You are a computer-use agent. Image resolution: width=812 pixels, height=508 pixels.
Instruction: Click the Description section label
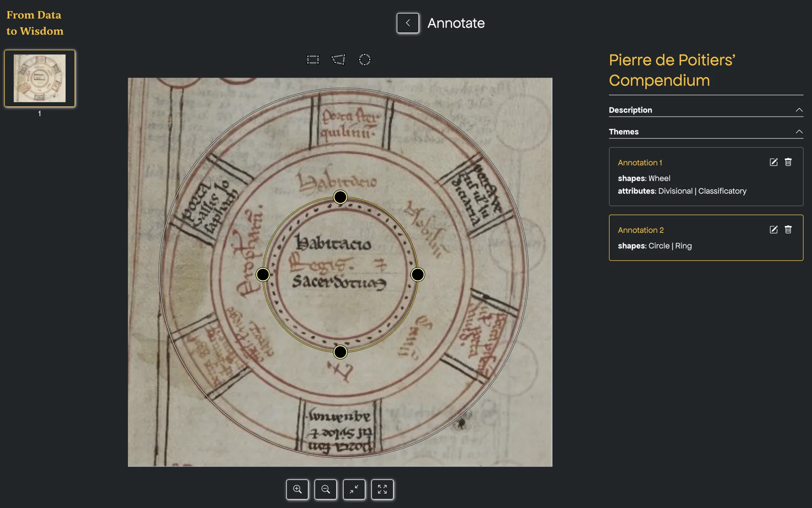coord(631,110)
